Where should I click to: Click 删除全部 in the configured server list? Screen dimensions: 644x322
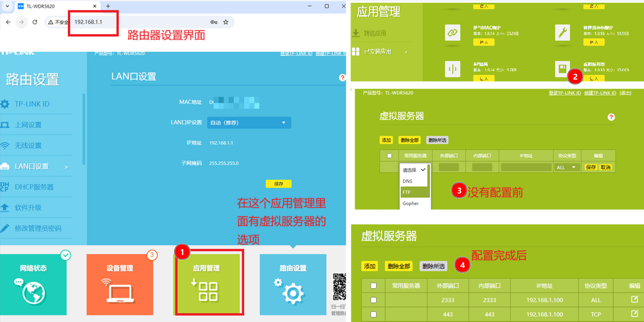399,266
